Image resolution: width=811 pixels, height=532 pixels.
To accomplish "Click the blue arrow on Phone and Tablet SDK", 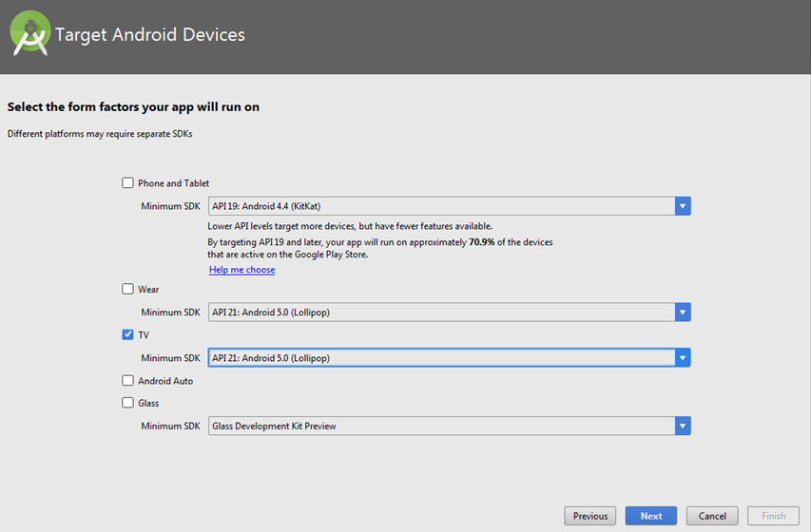I will click(682, 206).
